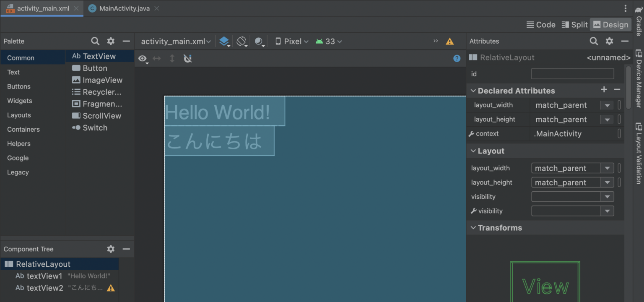Add a declared attribute with plus

604,89
